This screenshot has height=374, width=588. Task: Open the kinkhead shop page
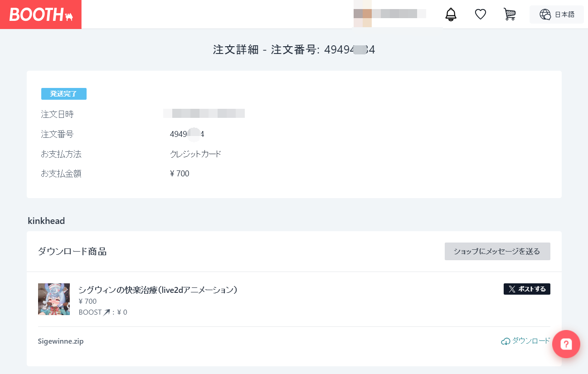click(46, 221)
